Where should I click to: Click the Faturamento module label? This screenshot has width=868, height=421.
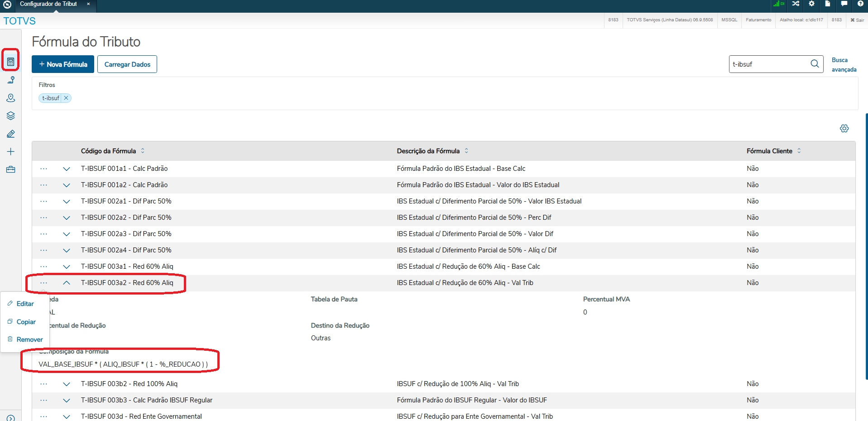pos(758,20)
